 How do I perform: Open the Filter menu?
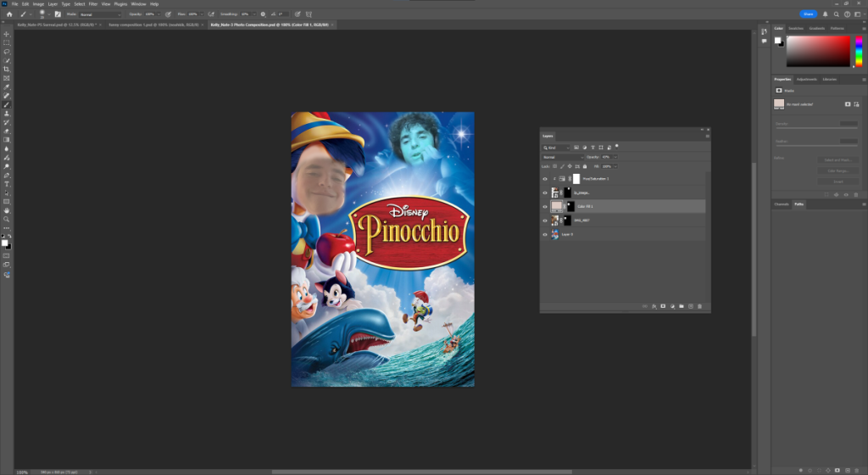tap(93, 4)
